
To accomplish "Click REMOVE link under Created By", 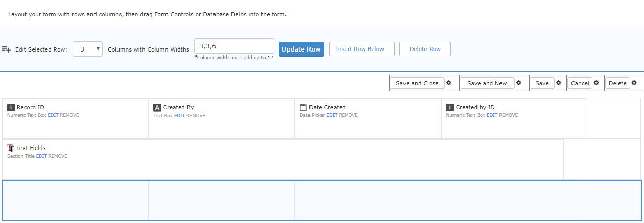I will pyautogui.click(x=196, y=116).
